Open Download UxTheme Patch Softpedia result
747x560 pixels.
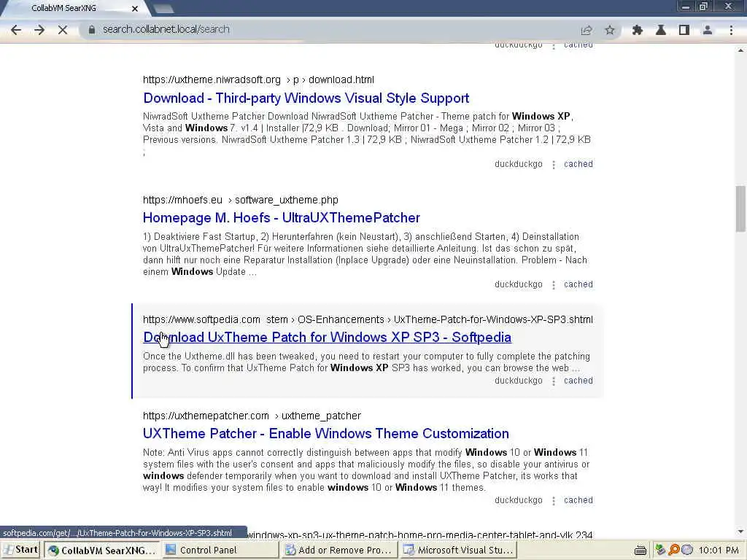point(327,337)
